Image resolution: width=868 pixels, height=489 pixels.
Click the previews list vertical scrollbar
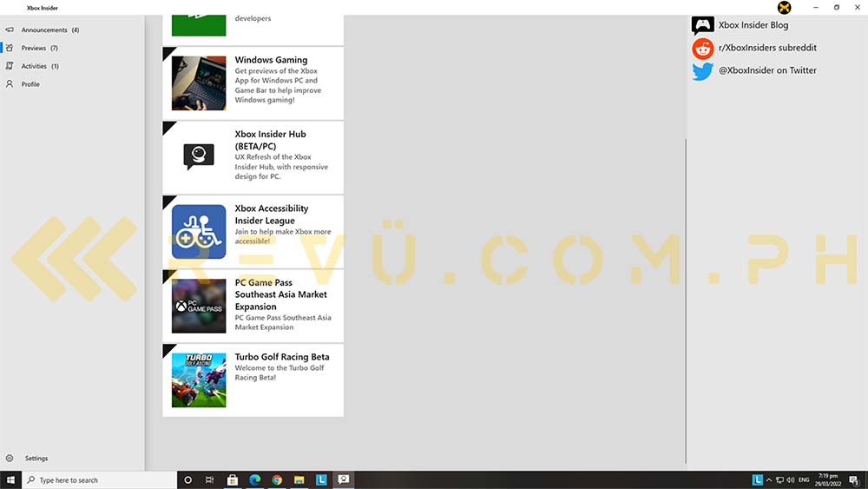(x=686, y=301)
